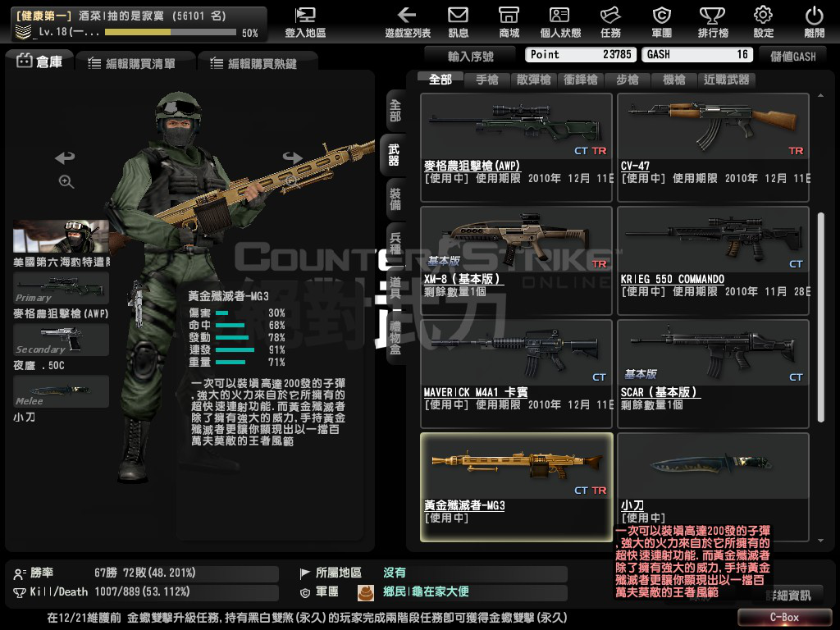Zoom the character preview with magnifier
The image size is (840, 630).
pos(66,181)
